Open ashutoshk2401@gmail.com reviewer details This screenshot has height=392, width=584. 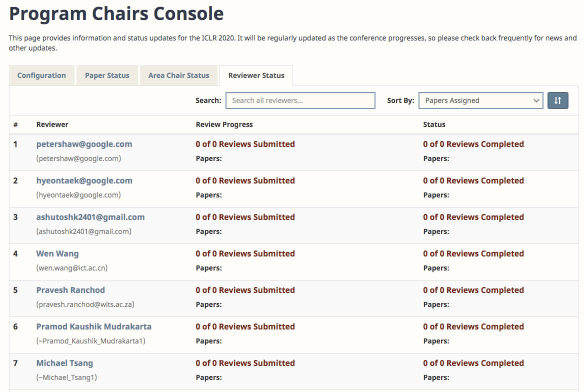click(x=90, y=217)
